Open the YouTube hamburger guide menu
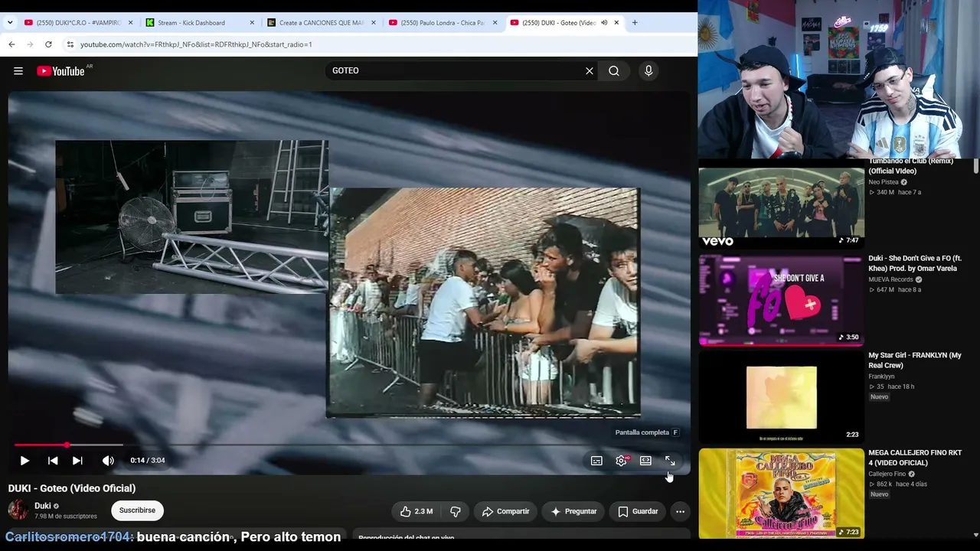Image resolution: width=980 pixels, height=551 pixels. (x=18, y=71)
